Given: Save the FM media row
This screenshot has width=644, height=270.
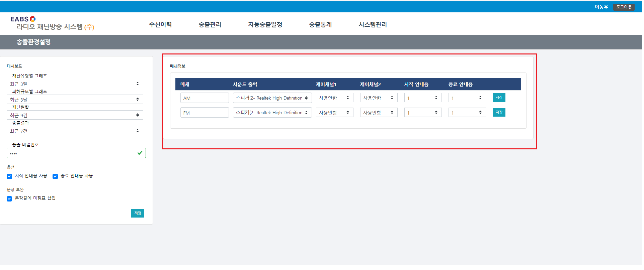Looking at the screenshot, I should (x=499, y=112).
